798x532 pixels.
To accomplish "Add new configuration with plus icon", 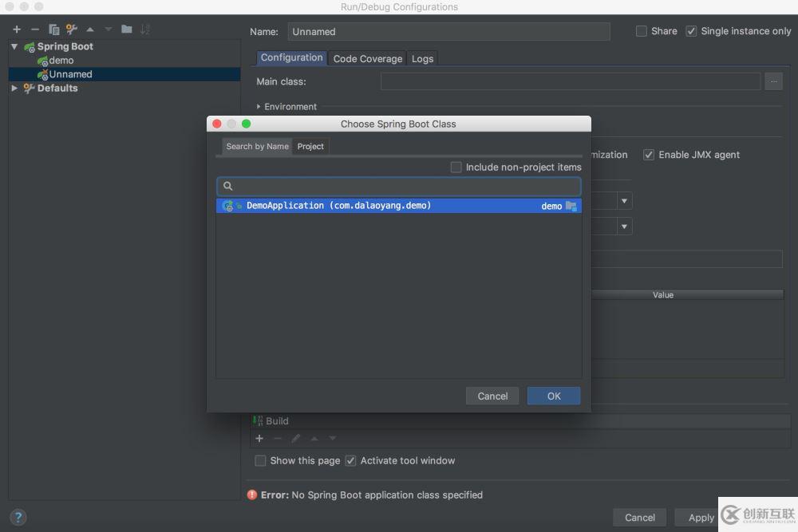I will click(x=17, y=30).
